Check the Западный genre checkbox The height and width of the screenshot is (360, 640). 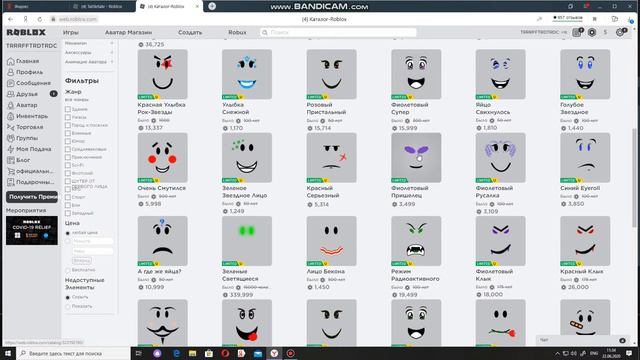68,213
